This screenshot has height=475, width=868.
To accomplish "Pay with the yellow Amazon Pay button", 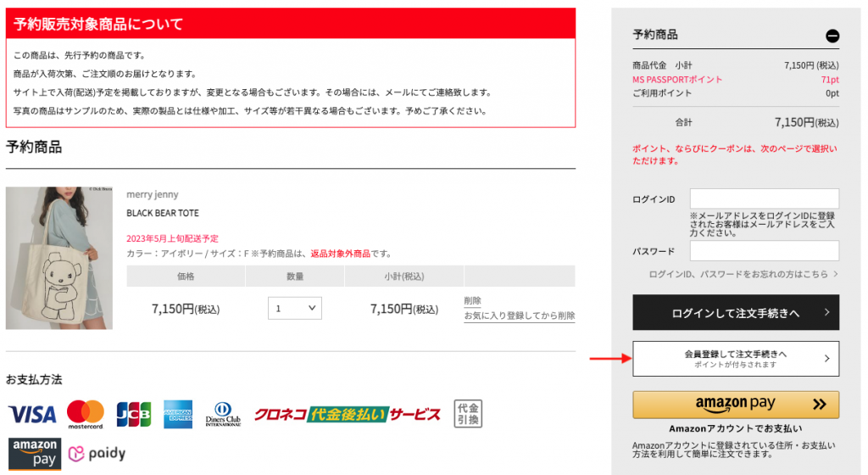I will click(735, 405).
